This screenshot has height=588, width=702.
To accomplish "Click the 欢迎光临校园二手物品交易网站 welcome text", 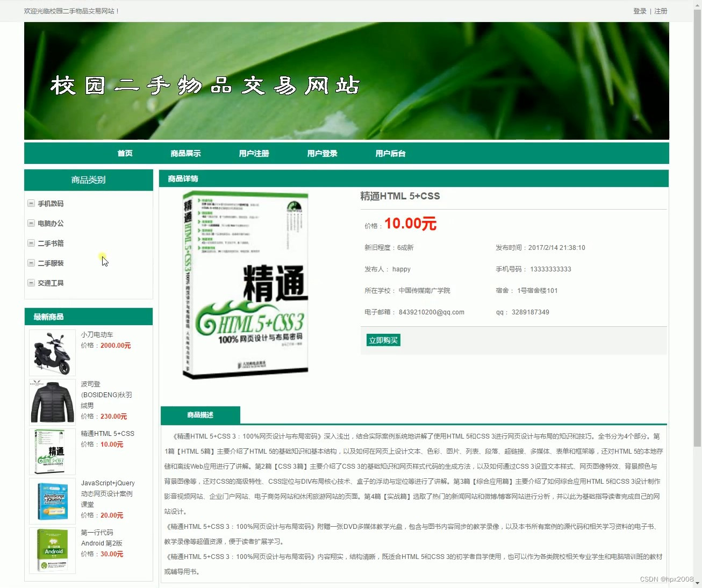I will pos(71,11).
